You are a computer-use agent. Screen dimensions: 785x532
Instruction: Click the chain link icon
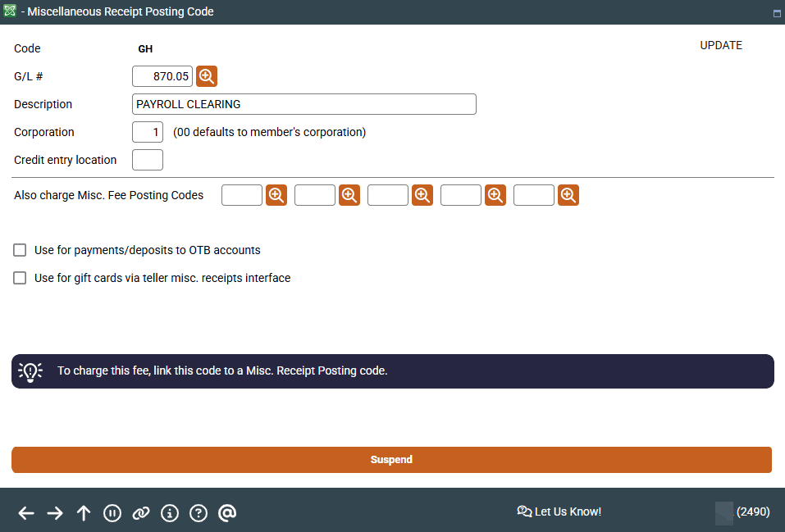[x=141, y=513]
